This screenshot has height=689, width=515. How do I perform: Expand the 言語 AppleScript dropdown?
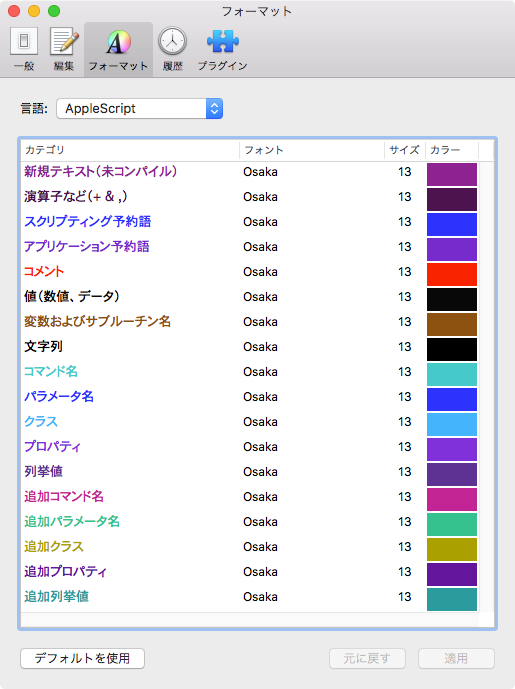point(139,109)
